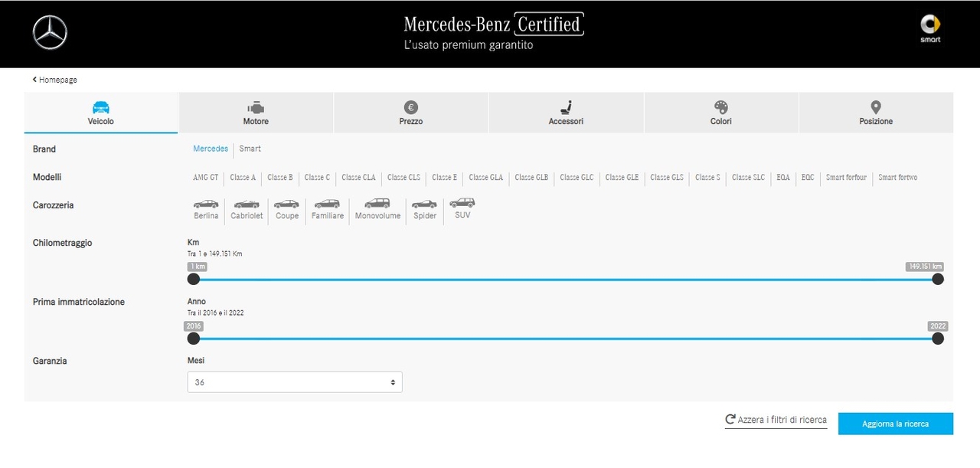Open the Prezzo tab
Viewport: 980px width, 468px height.
pos(411,113)
